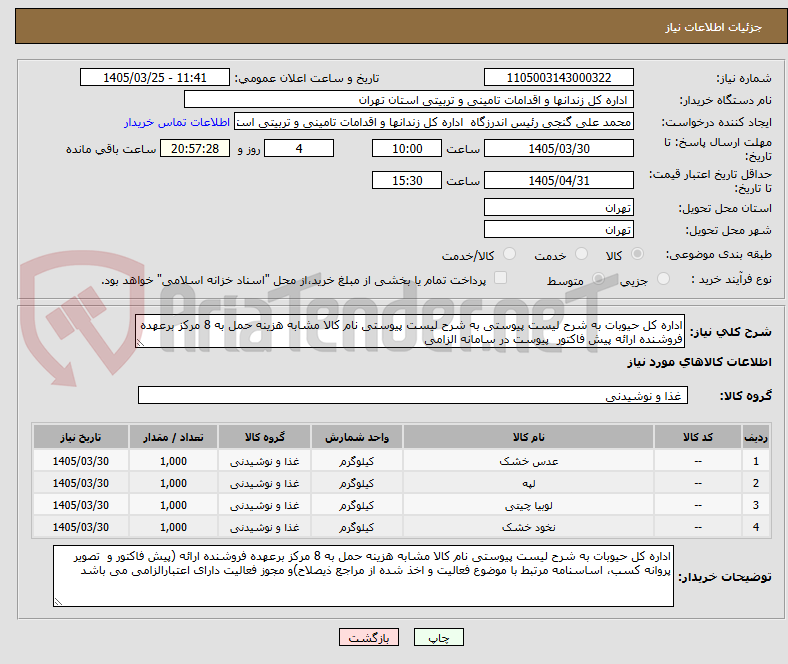Click the گروه کالا table column header
Viewport: 788px width, 664px height.
(264, 437)
